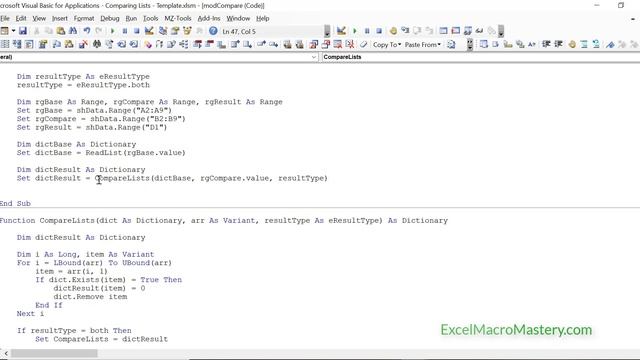Click 'ReadList' in the dictBase assignment
This screenshot has width=640, height=360.
click(x=104, y=153)
